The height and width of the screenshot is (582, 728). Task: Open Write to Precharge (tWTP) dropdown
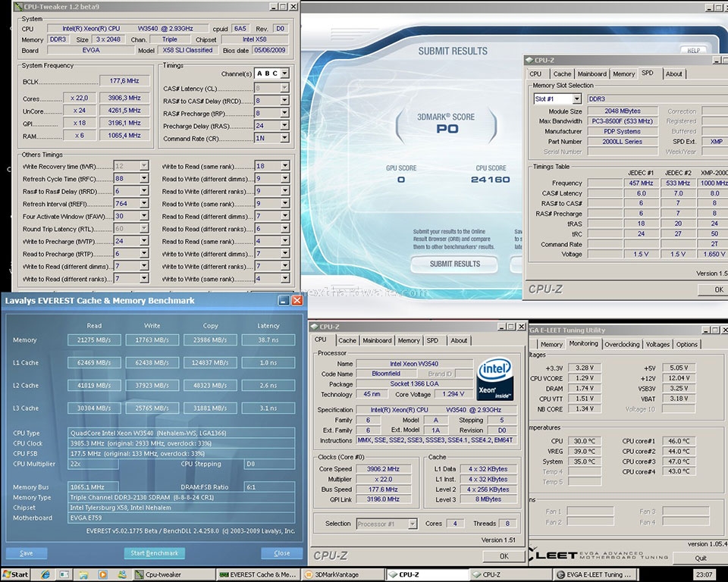[x=144, y=241]
